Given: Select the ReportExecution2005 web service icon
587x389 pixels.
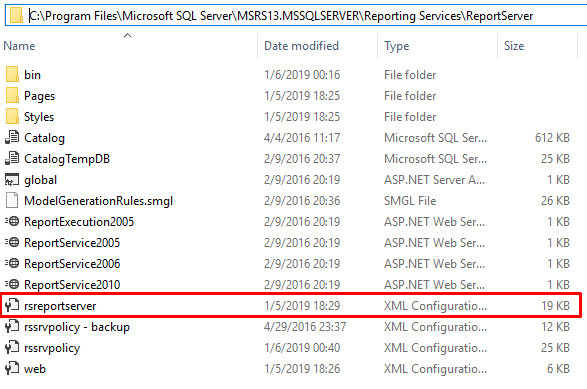Looking at the screenshot, I should click(12, 221).
